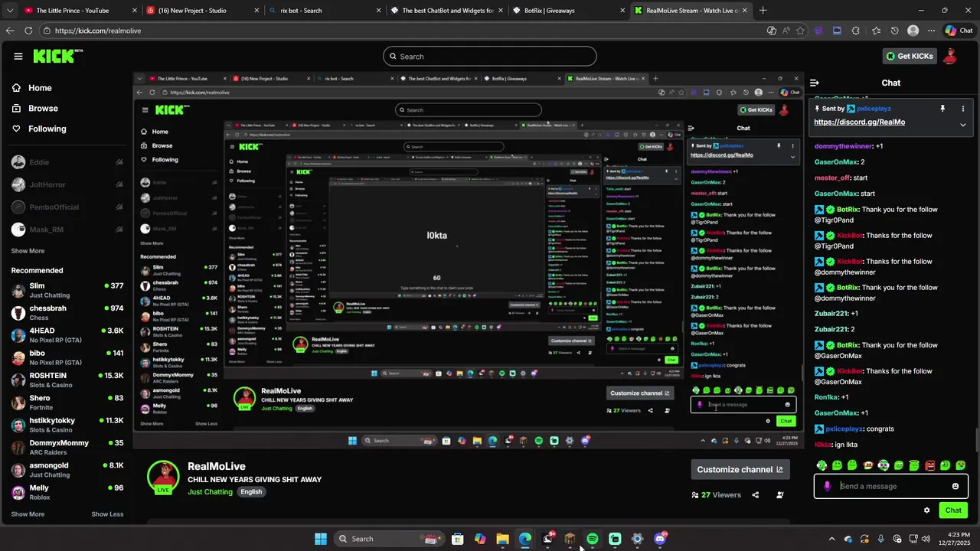Open Spotify from the taskbar
The image size is (980, 551).
click(593, 539)
